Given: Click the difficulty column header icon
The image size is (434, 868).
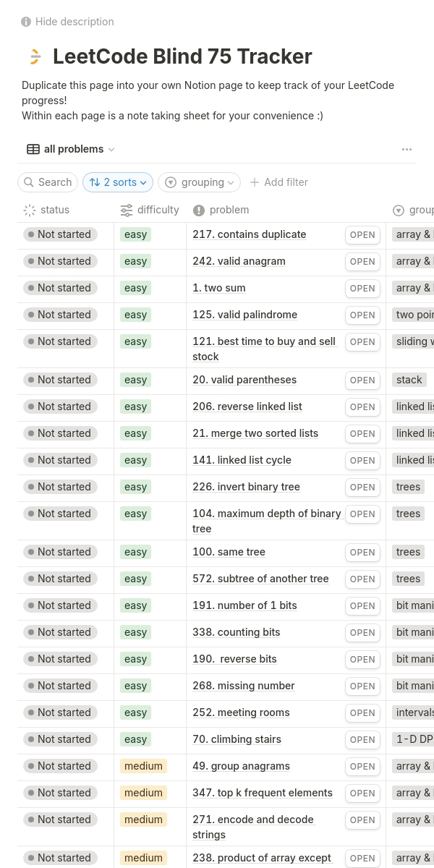Looking at the screenshot, I should pos(127,210).
